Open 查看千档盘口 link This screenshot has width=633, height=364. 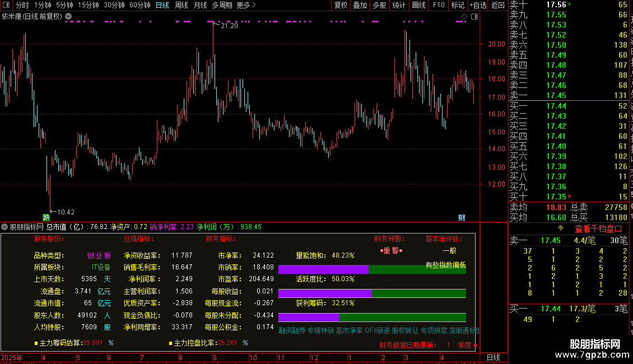click(598, 229)
